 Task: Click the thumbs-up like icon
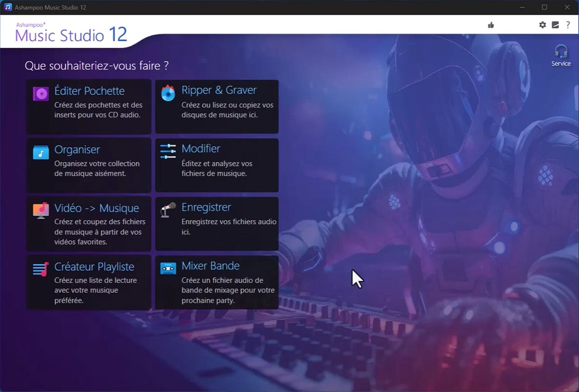(491, 25)
